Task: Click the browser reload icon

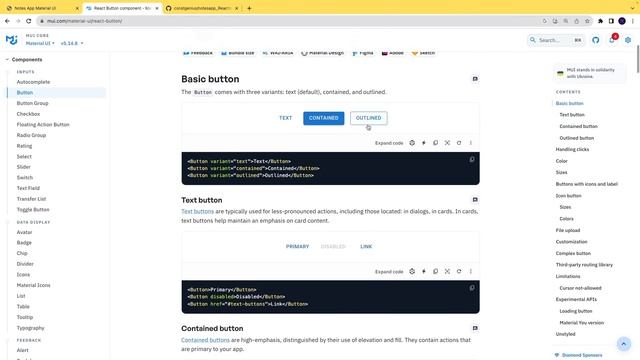Action: click(29, 21)
